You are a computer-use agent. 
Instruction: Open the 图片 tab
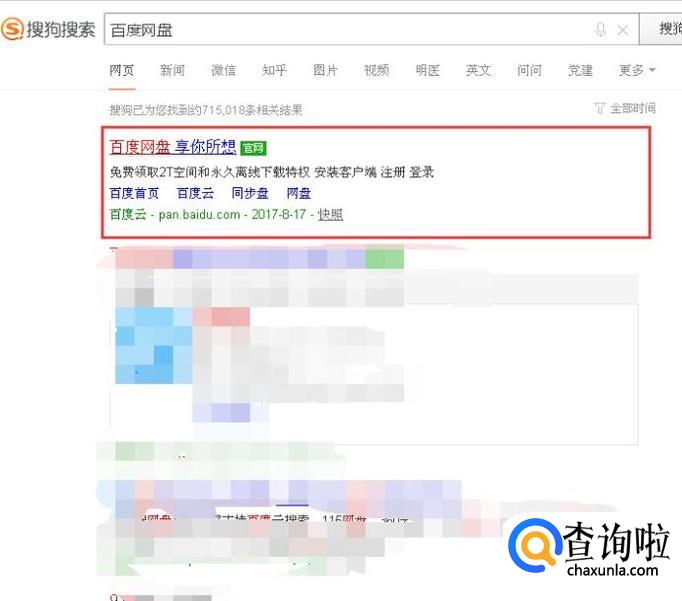click(325, 70)
